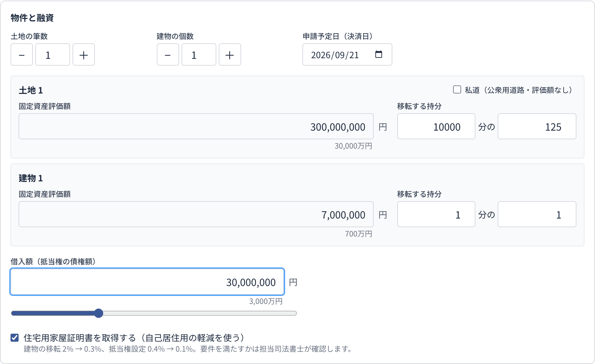Increase the 建物の個数 count
The image size is (595, 364).
tap(230, 54)
